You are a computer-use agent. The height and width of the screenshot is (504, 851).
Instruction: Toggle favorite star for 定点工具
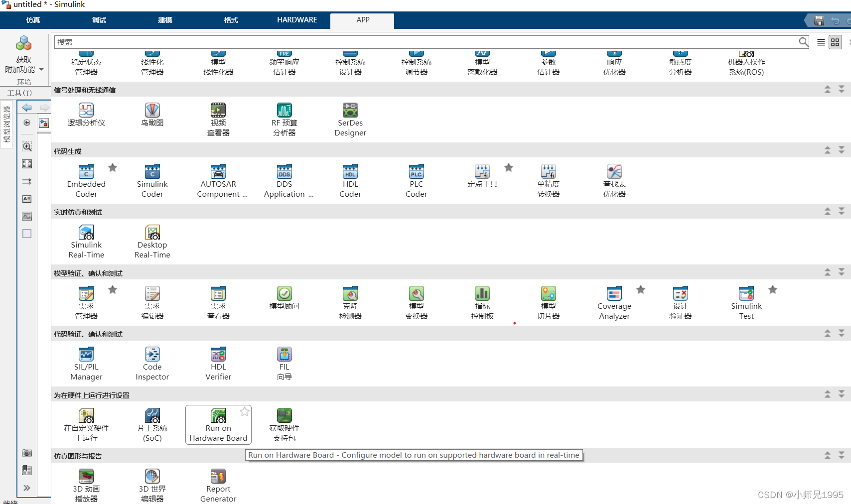click(509, 168)
